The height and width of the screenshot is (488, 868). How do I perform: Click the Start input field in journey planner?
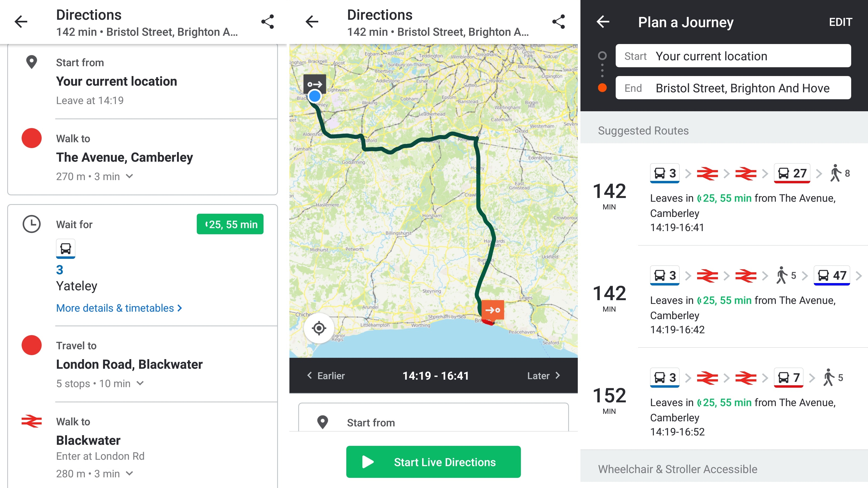click(x=733, y=57)
